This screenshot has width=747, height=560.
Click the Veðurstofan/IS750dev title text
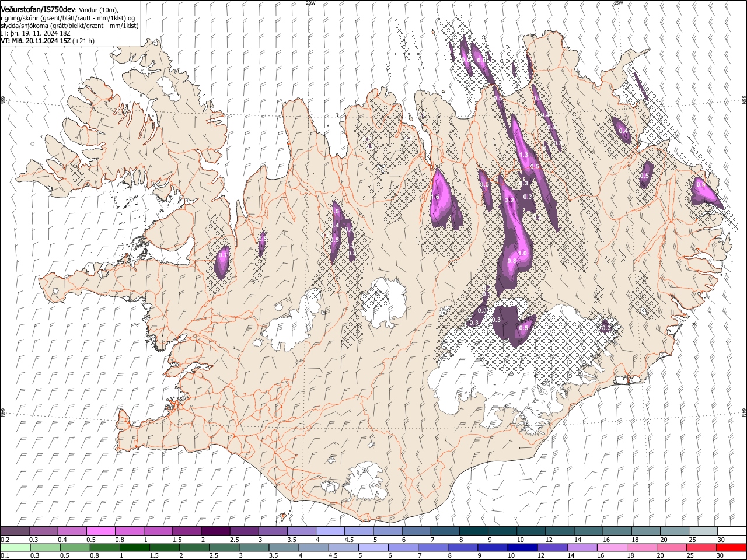coord(38,9)
